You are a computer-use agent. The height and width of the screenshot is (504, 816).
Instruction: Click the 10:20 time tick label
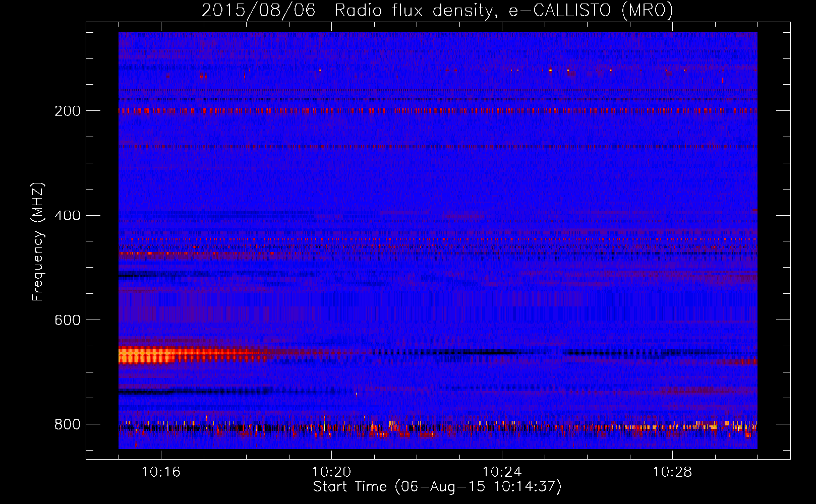[331, 472]
